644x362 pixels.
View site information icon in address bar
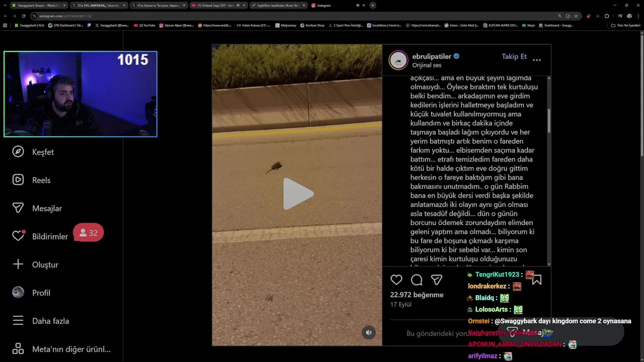click(34, 16)
